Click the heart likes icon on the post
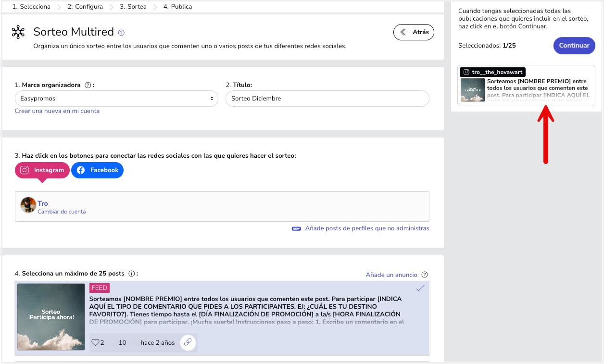The width and height of the screenshot is (604, 364). [x=95, y=343]
